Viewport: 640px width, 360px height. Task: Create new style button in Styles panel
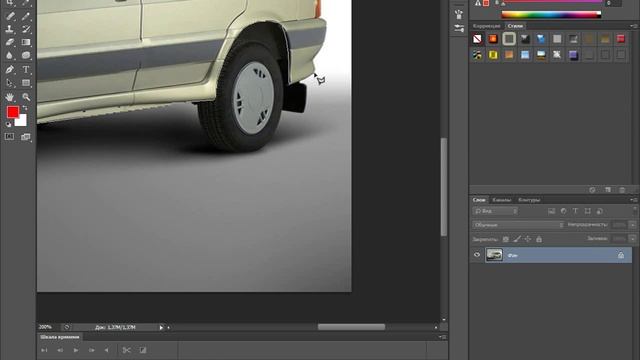(x=608, y=190)
